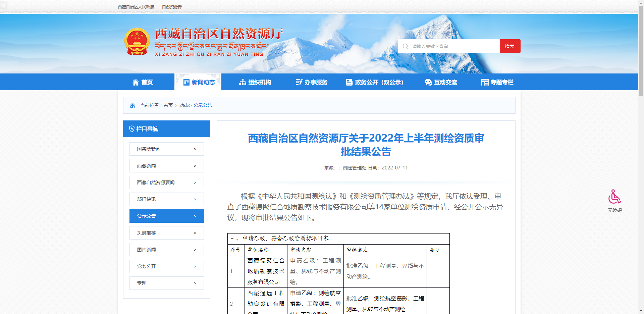The height and width of the screenshot is (314, 644).
Task: Click the page's vertical scrollbar down arrow
Action: coord(641,311)
